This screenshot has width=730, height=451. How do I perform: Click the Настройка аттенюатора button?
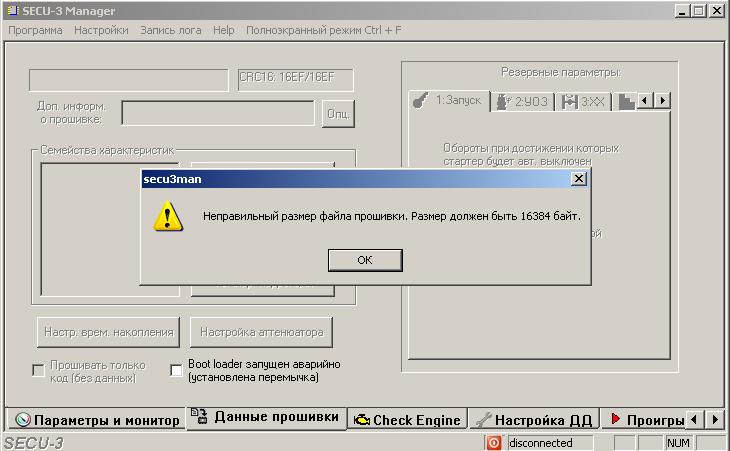pyautogui.click(x=261, y=331)
